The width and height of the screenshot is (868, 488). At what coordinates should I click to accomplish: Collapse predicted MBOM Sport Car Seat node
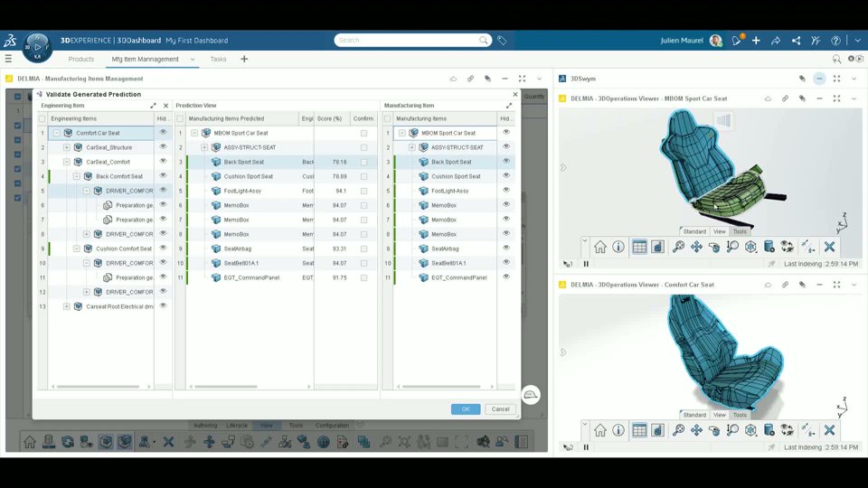click(x=194, y=133)
